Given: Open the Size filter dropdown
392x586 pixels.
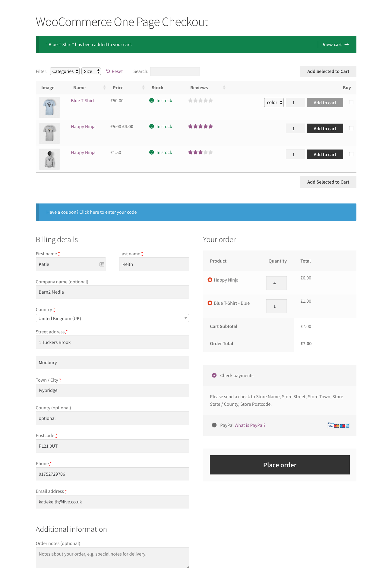Looking at the screenshot, I should 91,71.
